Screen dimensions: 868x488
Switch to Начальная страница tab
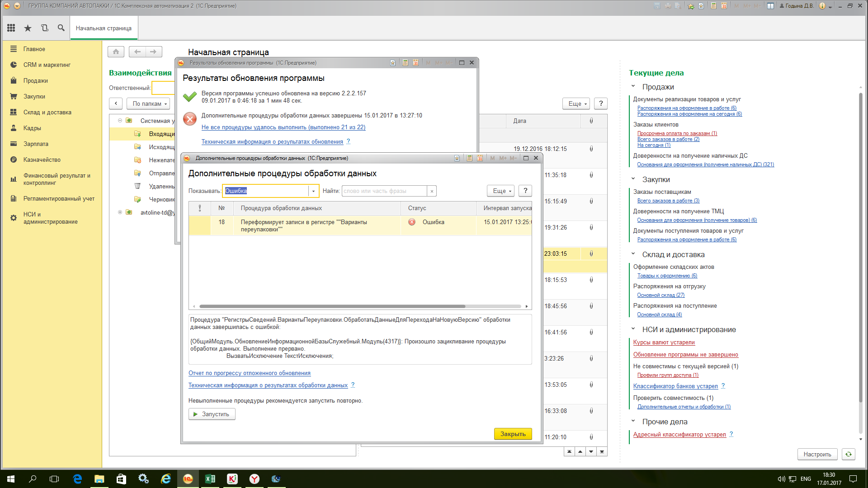coord(104,28)
